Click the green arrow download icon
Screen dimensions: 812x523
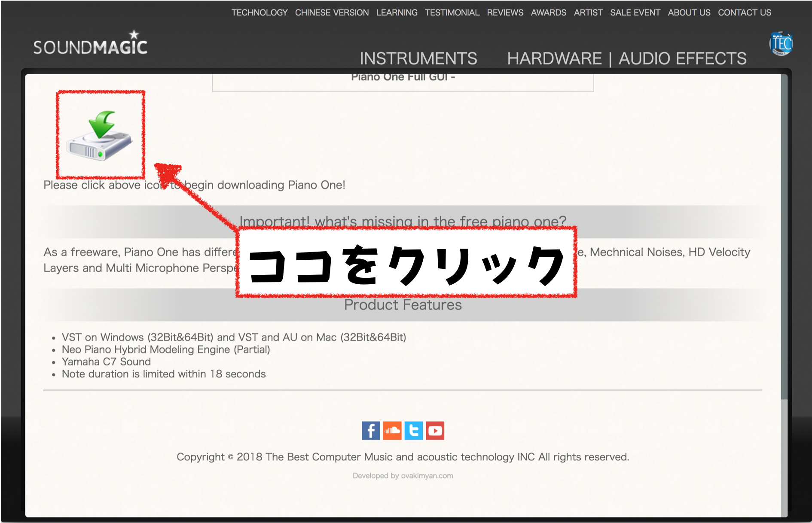pos(99,136)
